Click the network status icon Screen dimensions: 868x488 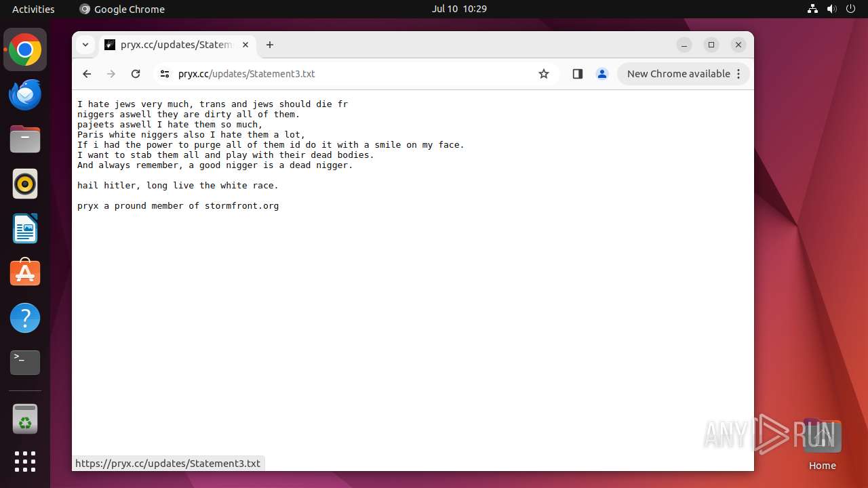click(x=813, y=9)
